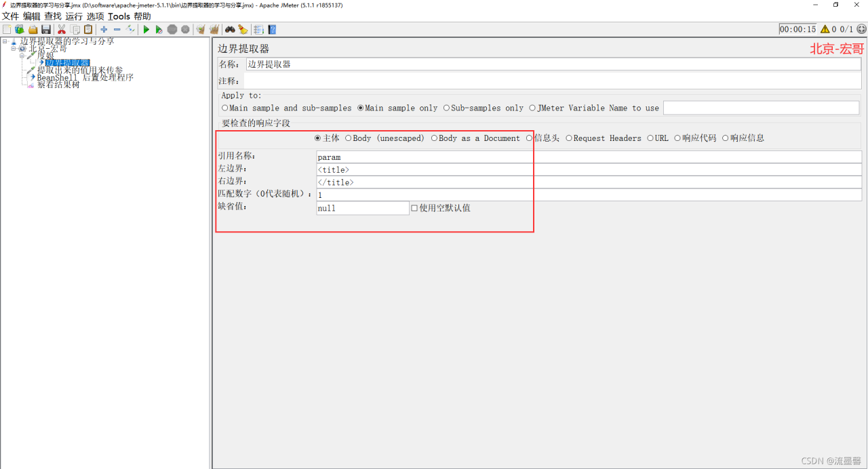Select 边界提取器 node in tree

click(67, 63)
